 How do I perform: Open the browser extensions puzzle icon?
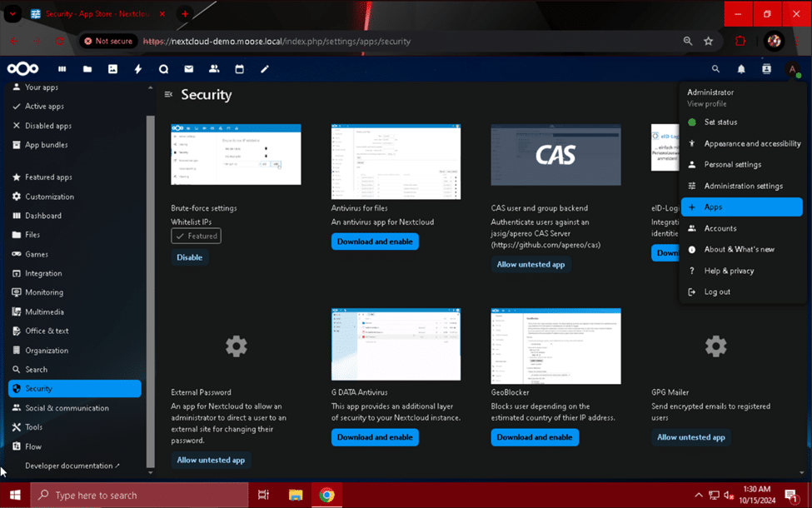tap(740, 41)
